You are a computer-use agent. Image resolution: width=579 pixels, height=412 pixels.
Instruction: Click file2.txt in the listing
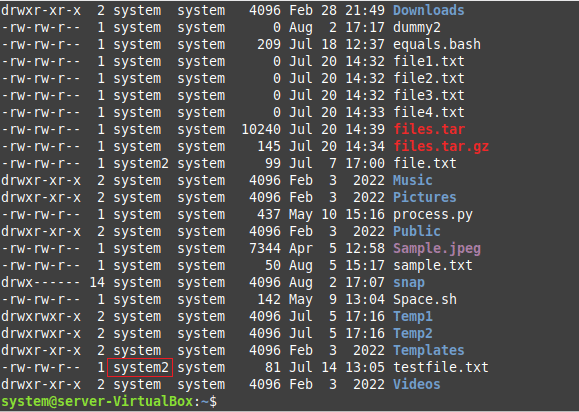(428, 78)
